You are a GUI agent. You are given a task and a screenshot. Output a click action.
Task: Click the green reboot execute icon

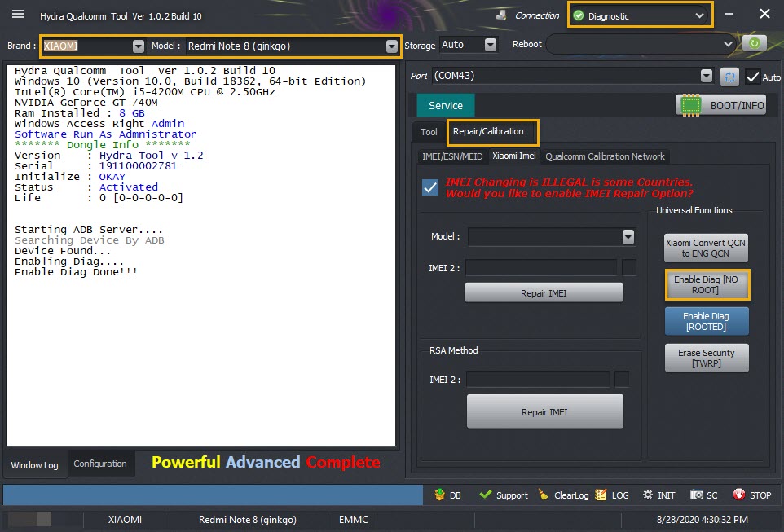(755, 43)
